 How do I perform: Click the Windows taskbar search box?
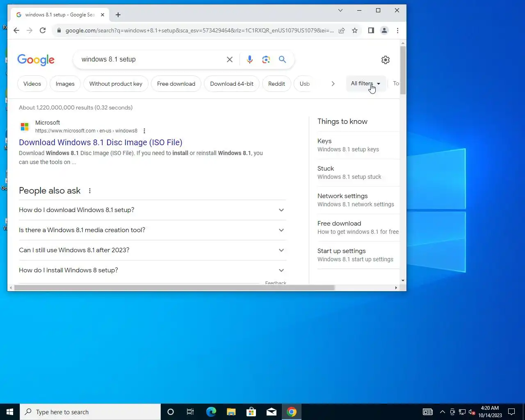click(90, 412)
